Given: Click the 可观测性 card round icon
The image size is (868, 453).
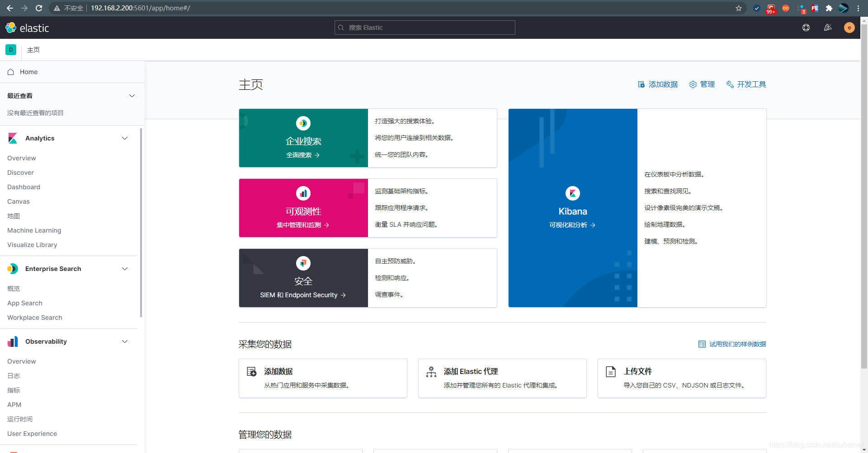Looking at the screenshot, I should tap(303, 193).
